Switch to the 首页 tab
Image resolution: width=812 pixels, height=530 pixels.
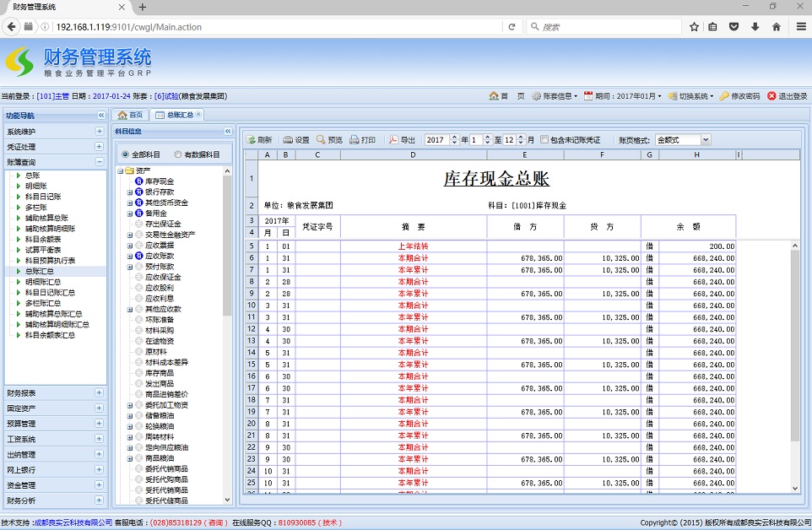(130, 115)
